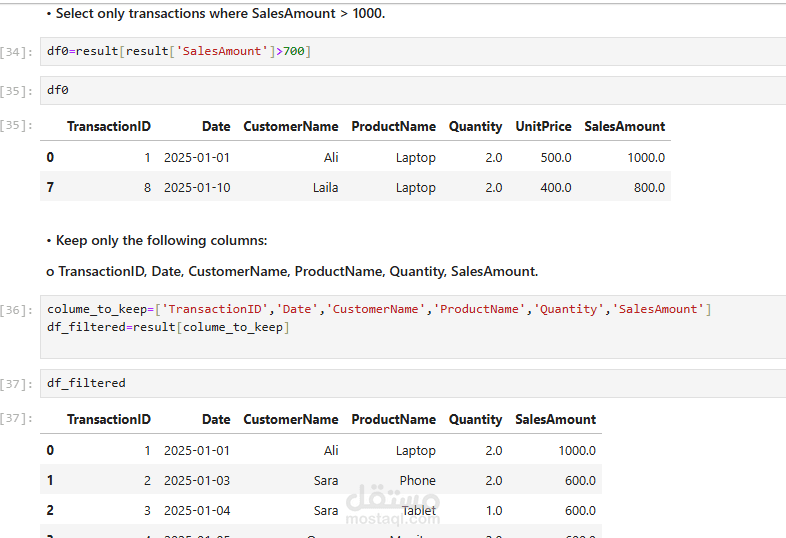Click the 1000.0 value in df_filtered table

pyautogui.click(x=577, y=450)
